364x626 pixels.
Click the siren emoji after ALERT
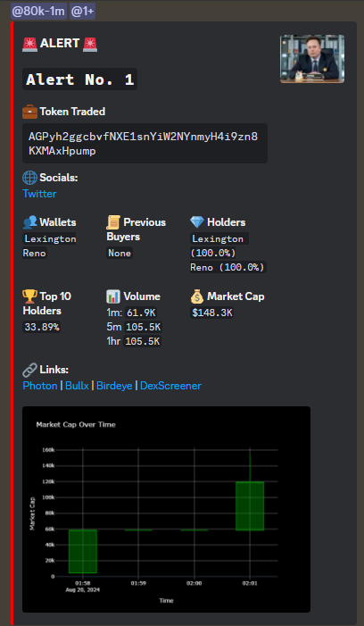pos(90,44)
